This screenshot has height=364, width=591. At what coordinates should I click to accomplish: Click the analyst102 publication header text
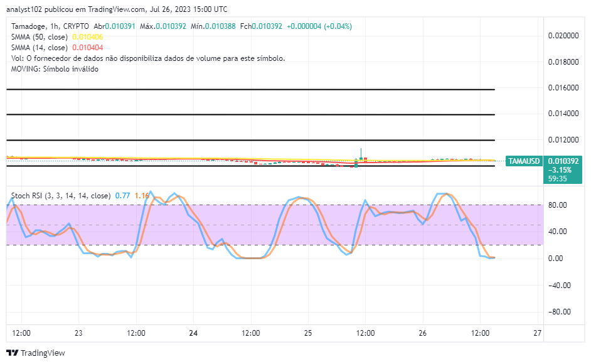pos(117,9)
